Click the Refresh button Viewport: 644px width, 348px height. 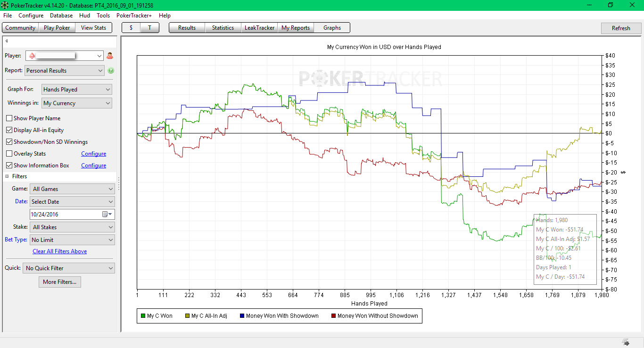tap(621, 28)
